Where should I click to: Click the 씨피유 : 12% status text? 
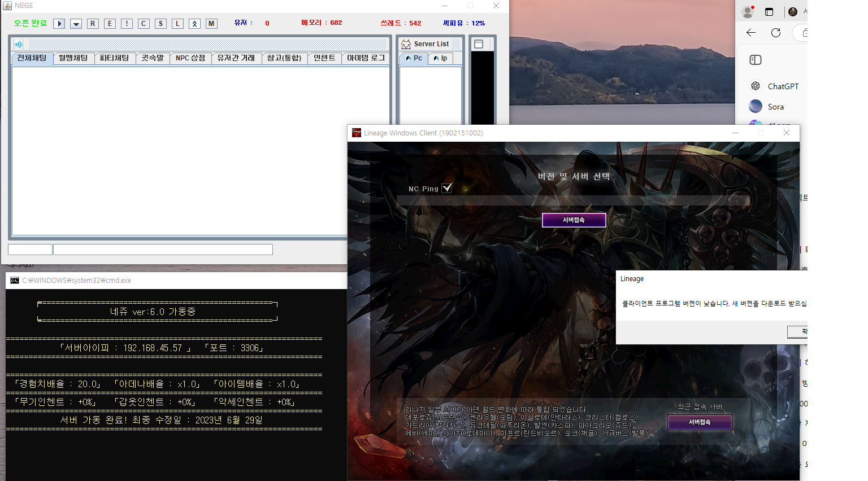coord(463,23)
